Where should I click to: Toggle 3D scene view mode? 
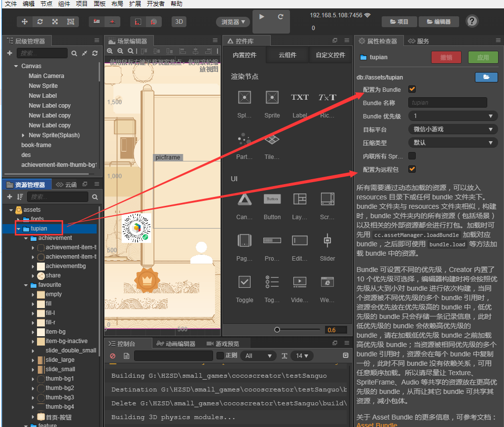[179, 22]
